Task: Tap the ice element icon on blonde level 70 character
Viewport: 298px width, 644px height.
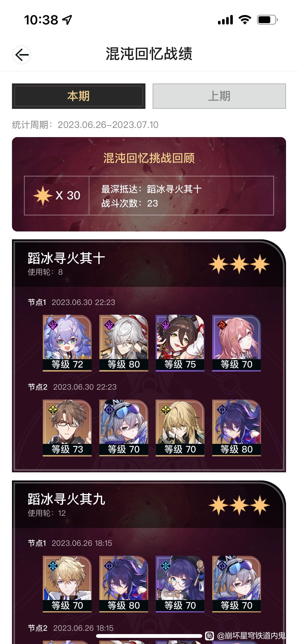Action: point(53,566)
